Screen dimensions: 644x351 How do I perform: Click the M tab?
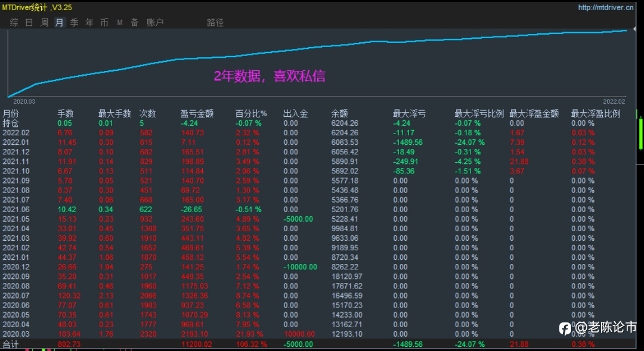[x=119, y=23]
